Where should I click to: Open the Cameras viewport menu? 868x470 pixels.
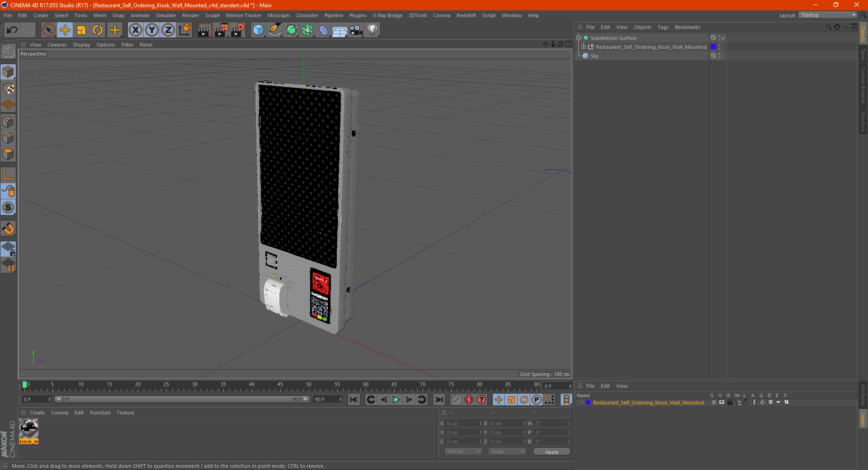(x=57, y=45)
